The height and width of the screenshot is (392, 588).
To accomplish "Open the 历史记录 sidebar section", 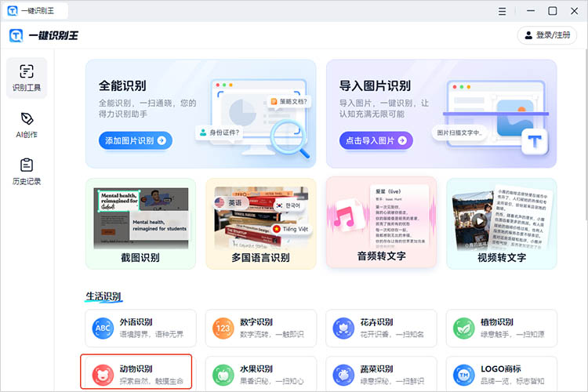I will pos(27,172).
